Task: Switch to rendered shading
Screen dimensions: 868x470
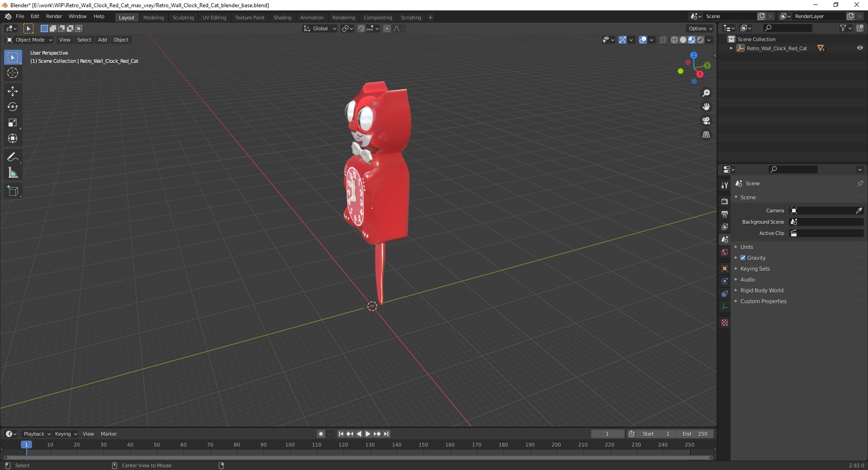Action: pos(700,40)
